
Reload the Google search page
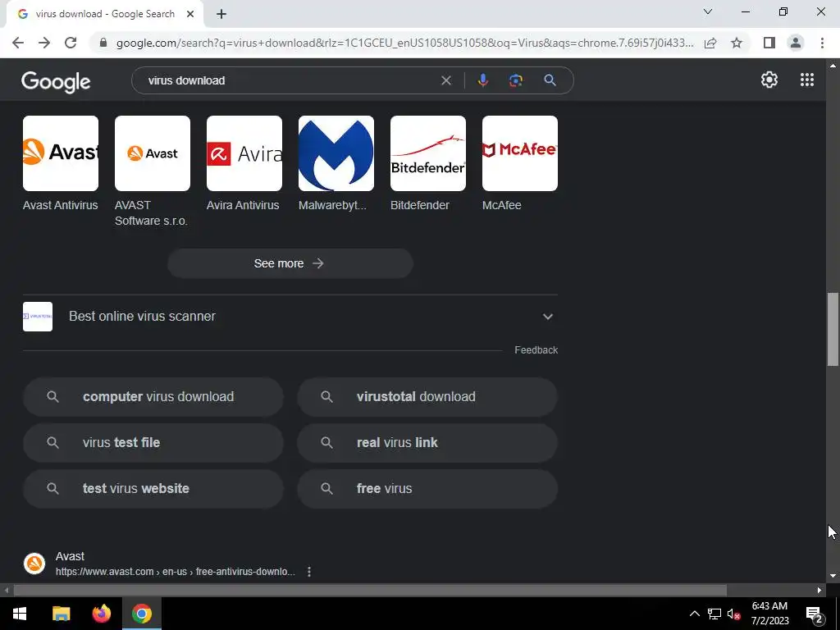pyautogui.click(x=71, y=43)
